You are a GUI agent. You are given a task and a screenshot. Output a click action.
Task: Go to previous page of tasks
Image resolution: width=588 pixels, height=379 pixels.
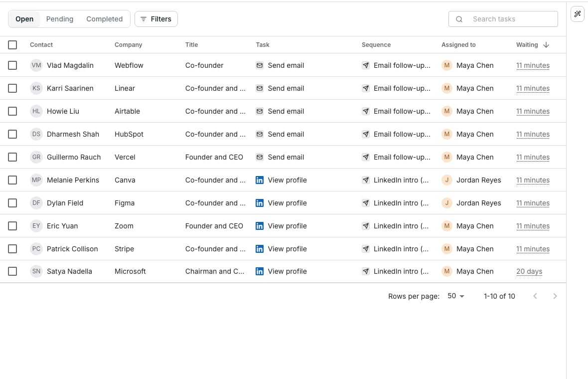coord(535,296)
